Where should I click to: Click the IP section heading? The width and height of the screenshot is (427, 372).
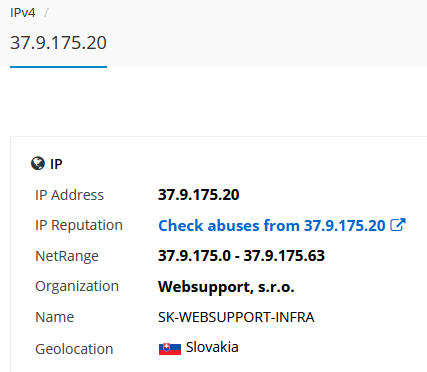56,164
